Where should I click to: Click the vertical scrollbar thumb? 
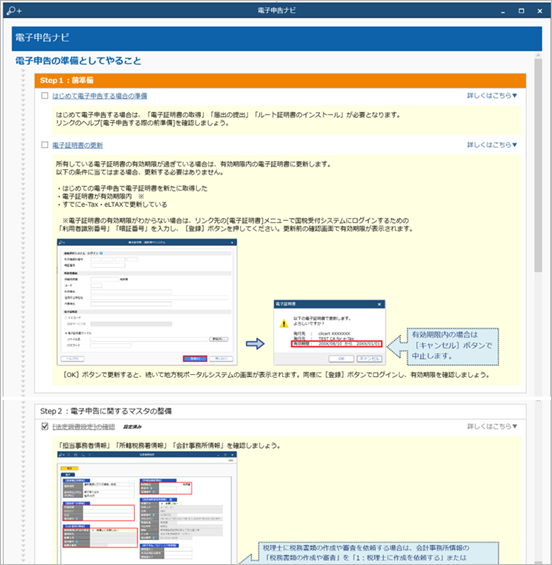click(x=538, y=166)
